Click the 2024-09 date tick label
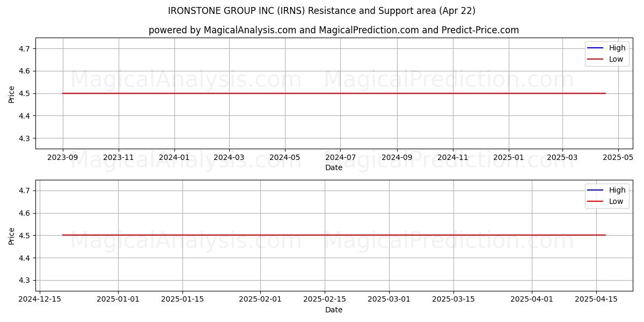The width and height of the screenshot is (644, 322). coord(397,158)
